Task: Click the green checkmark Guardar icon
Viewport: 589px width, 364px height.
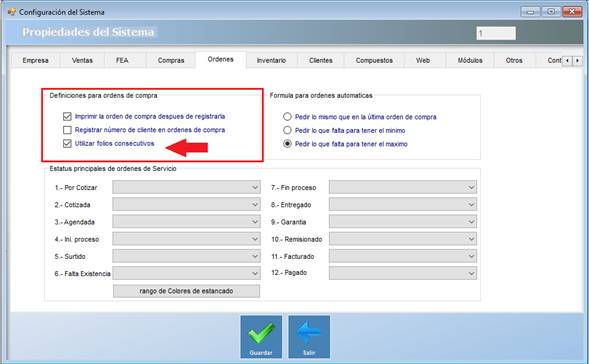Action: [x=261, y=337]
